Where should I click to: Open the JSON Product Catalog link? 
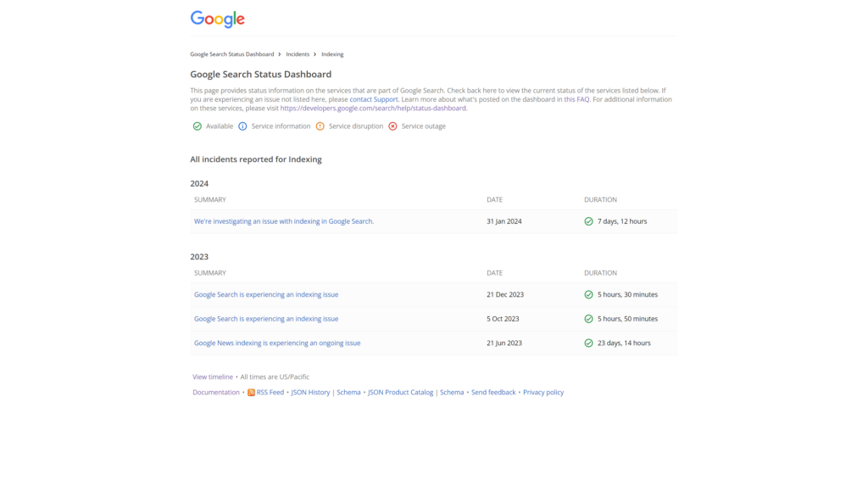coord(401,393)
